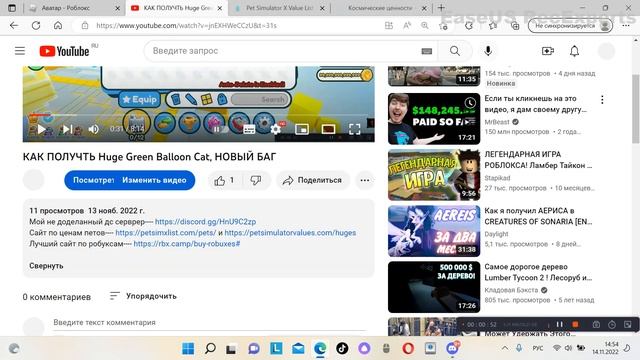Image resolution: width=640 pixels, height=360 pixels.
Task: Enter fullscreen mode
Action: coord(354,129)
